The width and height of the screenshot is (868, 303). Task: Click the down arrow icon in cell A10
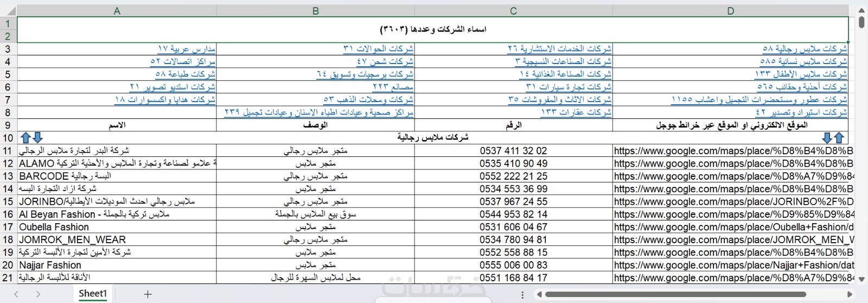tap(37, 138)
